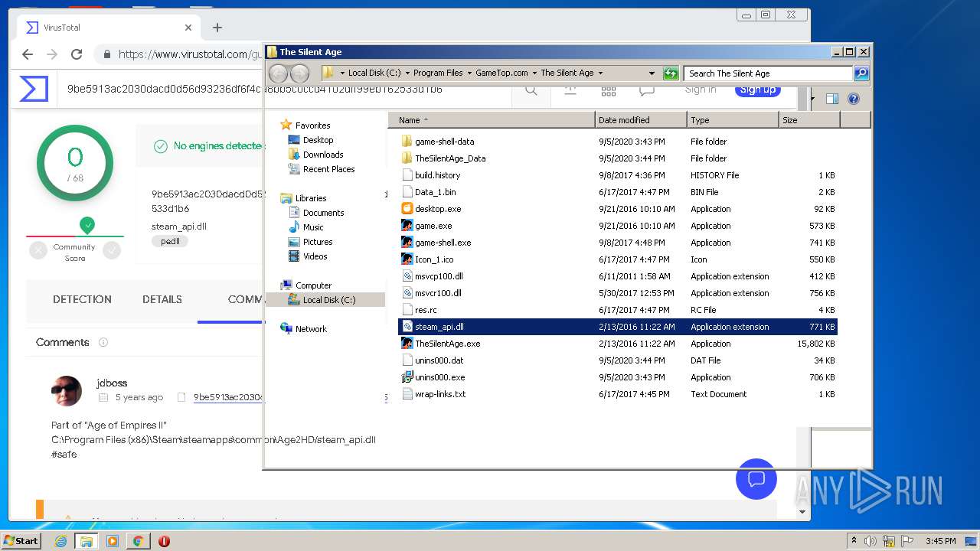The width and height of the screenshot is (980, 551).
Task: Select the steam_api.dll file icon
Action: (407, 327)
